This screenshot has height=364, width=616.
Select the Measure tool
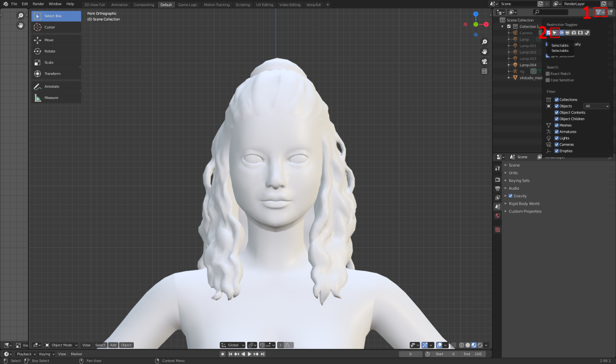(56, 98)
